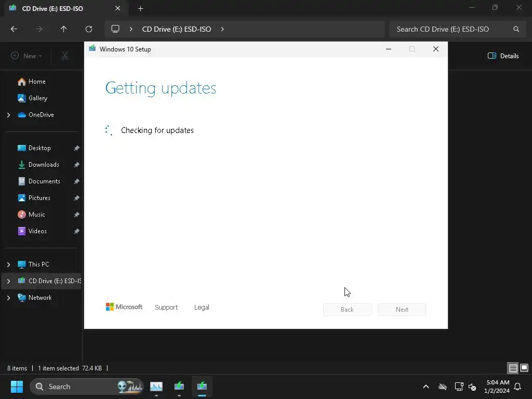Click the Support link in Windows 10 Setup
This screenshot has width=532, height=399.
166,308
